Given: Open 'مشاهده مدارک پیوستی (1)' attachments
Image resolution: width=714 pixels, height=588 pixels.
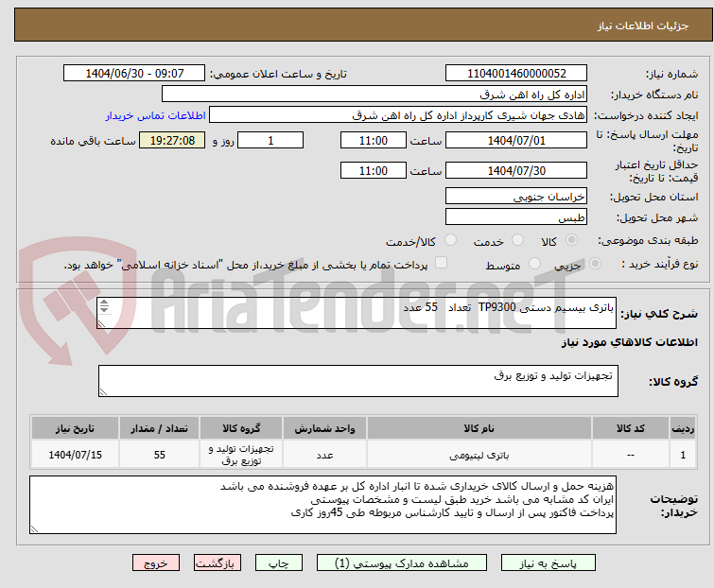Looking at the screenshot, I should coord(402,563).
